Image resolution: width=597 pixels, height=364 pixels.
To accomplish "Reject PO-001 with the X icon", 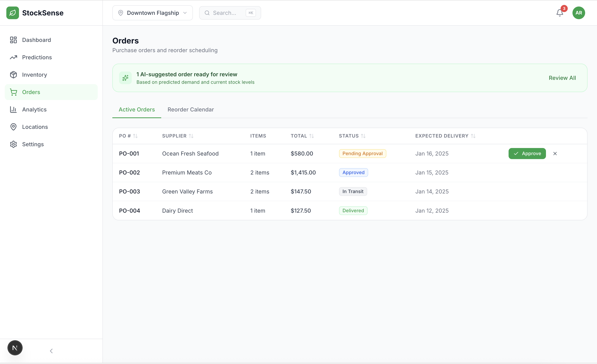I will tap(555, 153).
